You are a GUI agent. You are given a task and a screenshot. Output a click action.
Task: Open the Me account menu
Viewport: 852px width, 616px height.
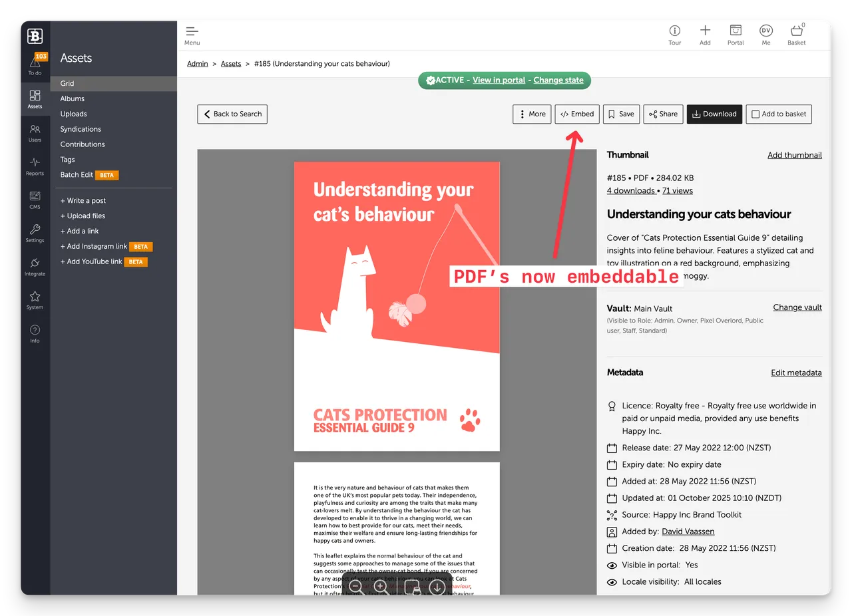pyautogui.click(x=765, y=35)
